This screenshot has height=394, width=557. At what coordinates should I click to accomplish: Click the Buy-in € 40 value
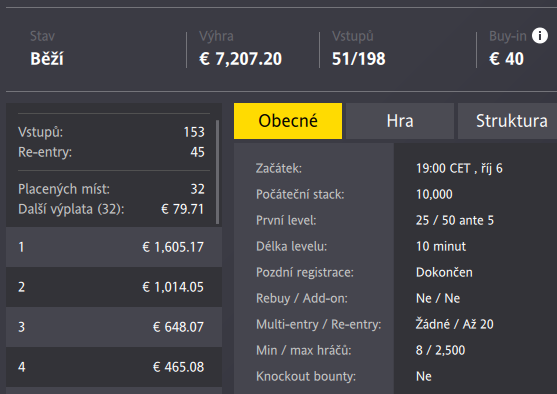(x=506, y=59)
